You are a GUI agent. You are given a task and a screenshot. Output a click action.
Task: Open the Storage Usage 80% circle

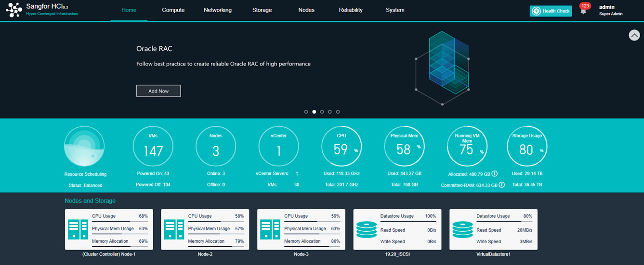coord(526,146)
